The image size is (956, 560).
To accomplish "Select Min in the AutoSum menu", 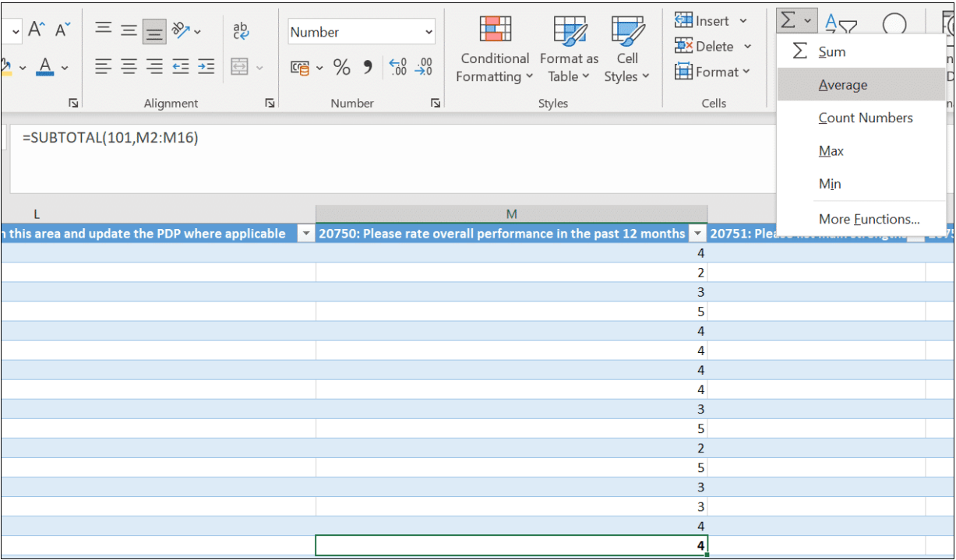I will [x=861, y=184].
